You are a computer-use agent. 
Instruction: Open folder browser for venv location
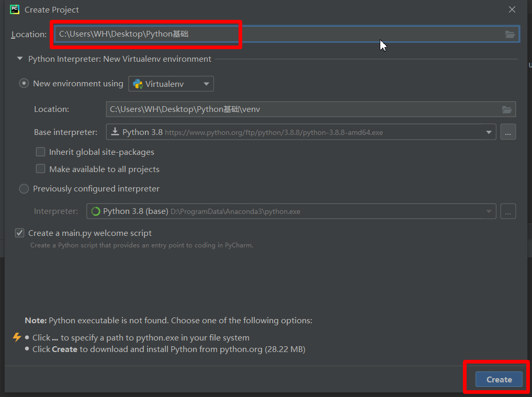pyautogui.click(x=507, y=109)
